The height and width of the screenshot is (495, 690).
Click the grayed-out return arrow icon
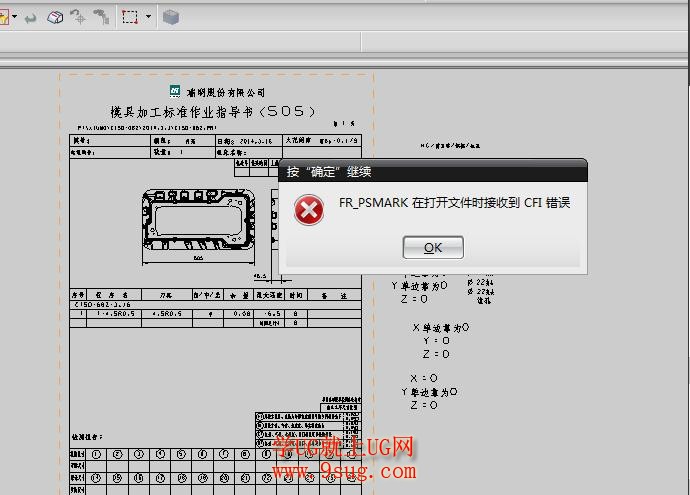pos(30,18)
